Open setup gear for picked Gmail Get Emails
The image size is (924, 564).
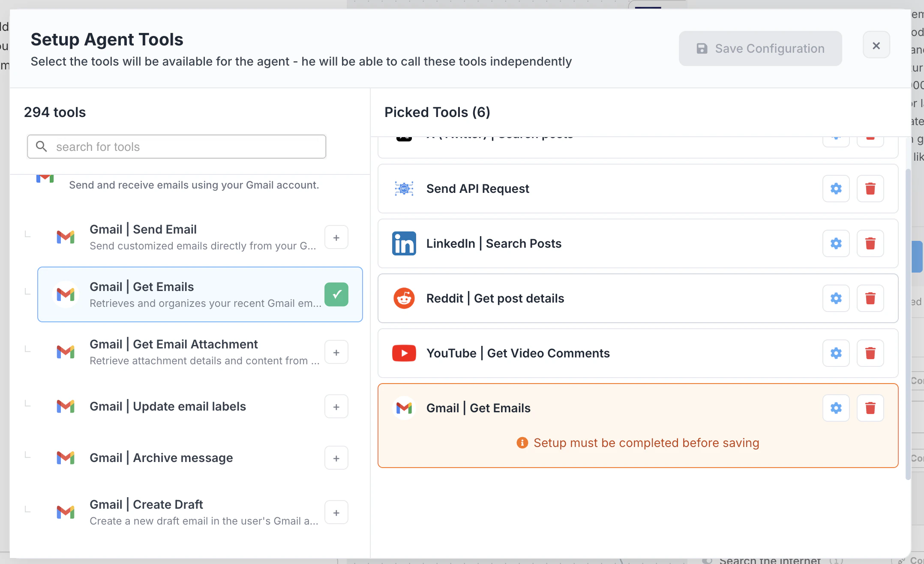pos(836,408)
